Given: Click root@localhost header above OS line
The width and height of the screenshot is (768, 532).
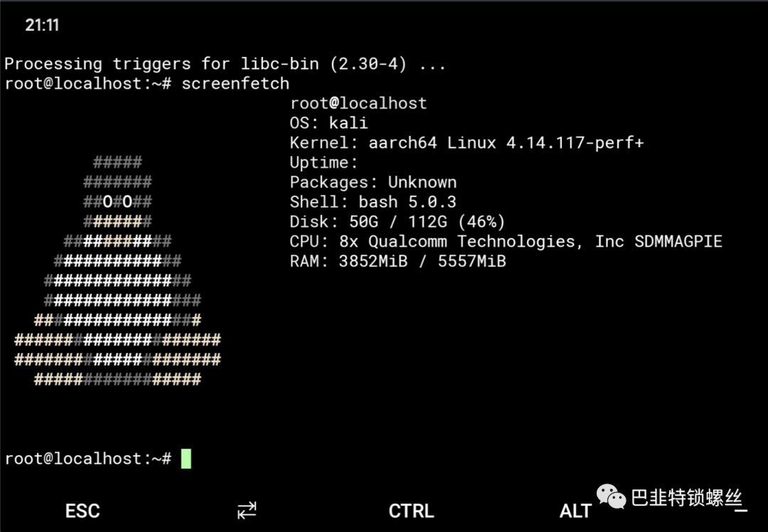Looking at the screenshot, I should [x=358, y=104].
